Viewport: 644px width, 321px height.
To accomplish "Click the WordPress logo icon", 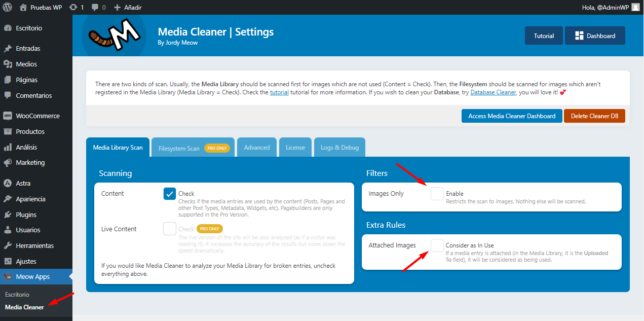I will point(8,7).
